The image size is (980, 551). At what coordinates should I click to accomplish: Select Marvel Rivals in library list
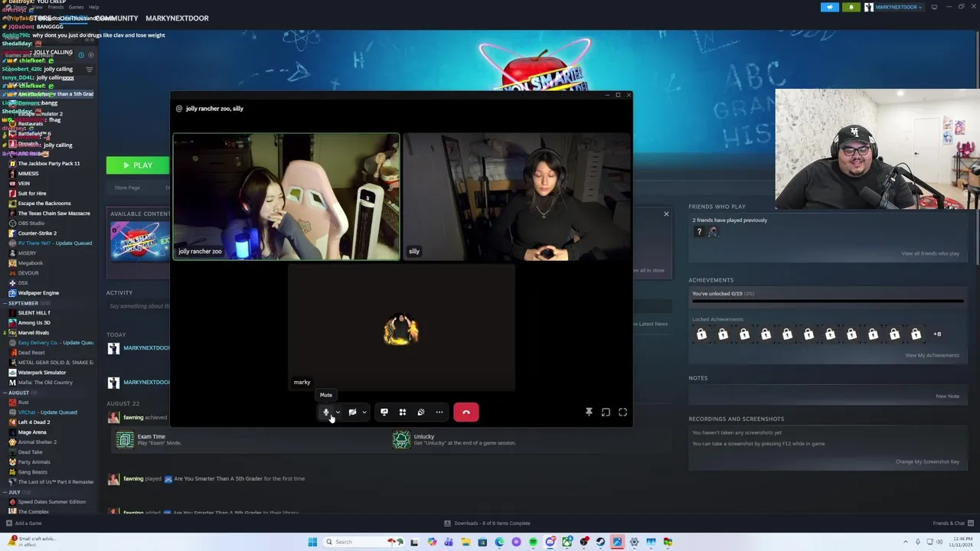click(33, 332)
